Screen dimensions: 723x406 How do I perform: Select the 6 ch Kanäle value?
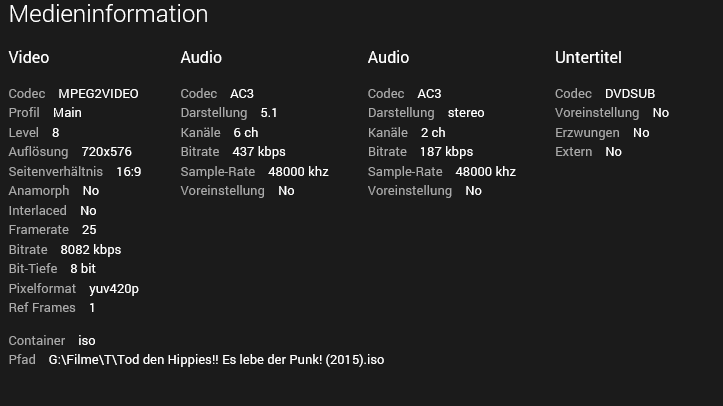click(x=246, y=133)
